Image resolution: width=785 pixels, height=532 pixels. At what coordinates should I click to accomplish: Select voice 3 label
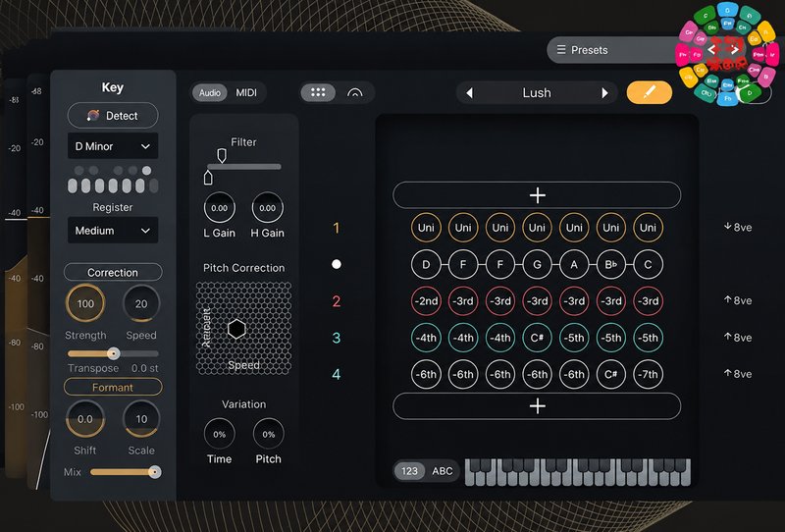[x=337, y=338]
